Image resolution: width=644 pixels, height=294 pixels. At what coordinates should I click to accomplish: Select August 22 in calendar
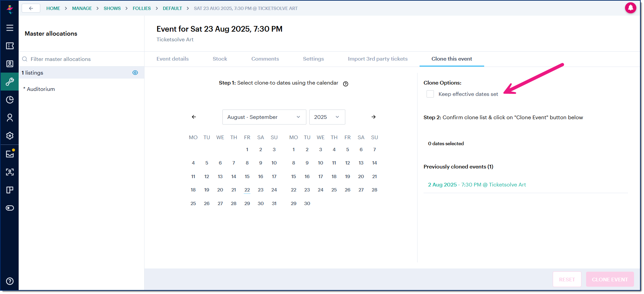tap(247, 190)
